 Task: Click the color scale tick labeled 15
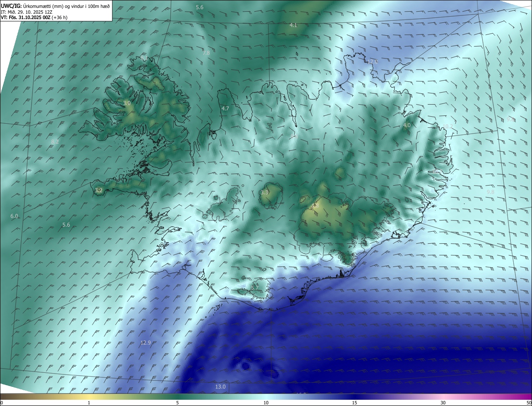(355, 403)
